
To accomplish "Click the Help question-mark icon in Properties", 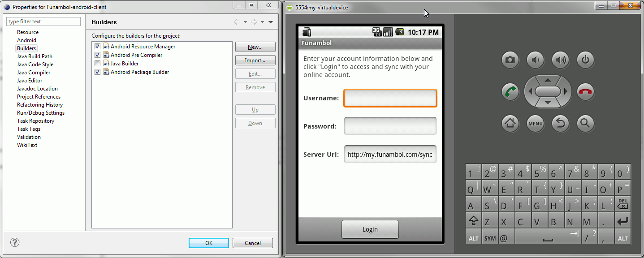I will (15, 242).
